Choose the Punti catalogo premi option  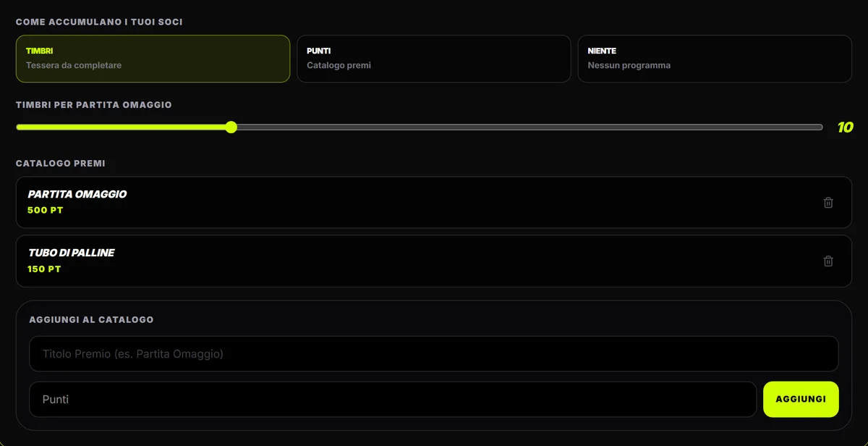(x=433, y=59)
